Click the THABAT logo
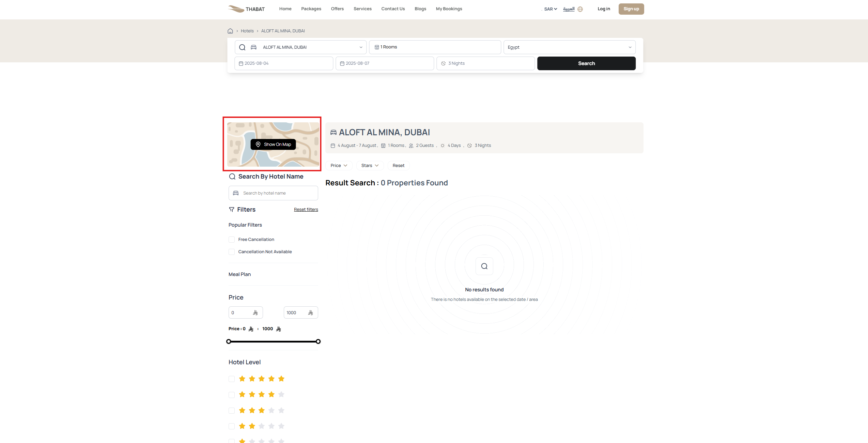 (246, 9)
